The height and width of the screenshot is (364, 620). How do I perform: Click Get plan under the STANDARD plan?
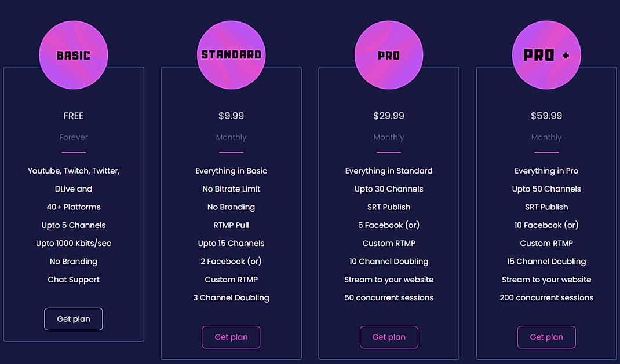coord(231,337)
